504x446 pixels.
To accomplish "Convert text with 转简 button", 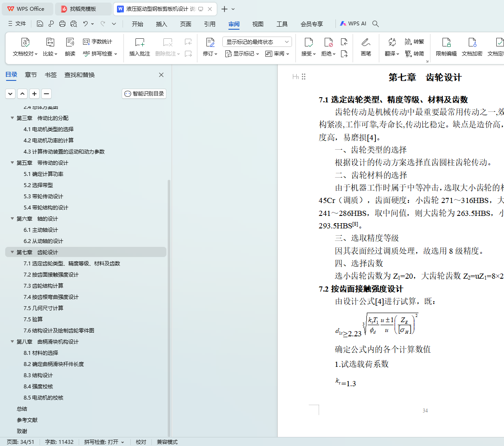I will tap(414, 53).
